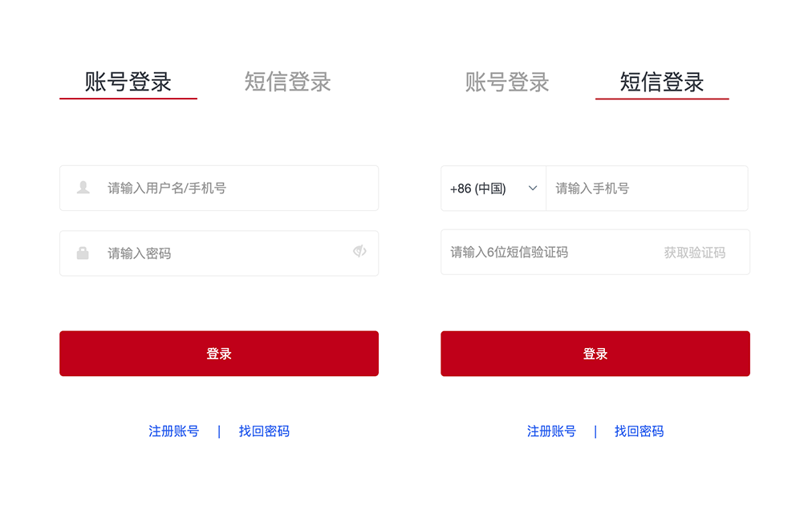
Task: Click the 请输入密码 input field
Action: click(x=217, y=252)
